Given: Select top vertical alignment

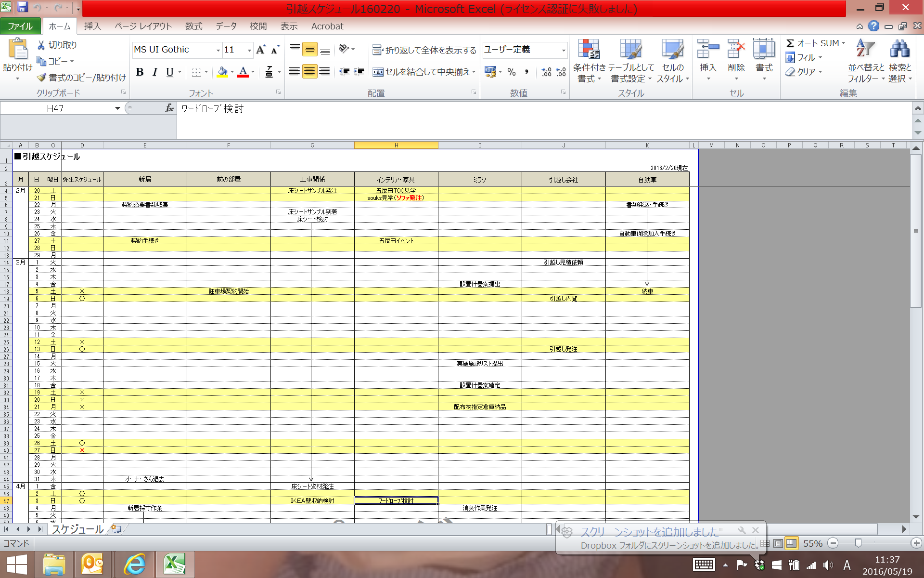Looking at the screenshot, I should [x=295, y=49].
